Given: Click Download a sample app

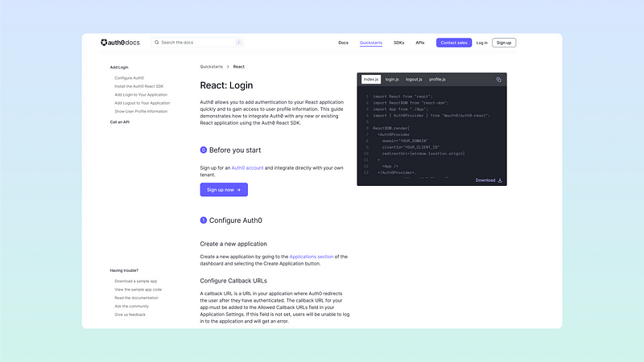Looking at the screenshot, I should pyautogui.click(x=135, y=281).
